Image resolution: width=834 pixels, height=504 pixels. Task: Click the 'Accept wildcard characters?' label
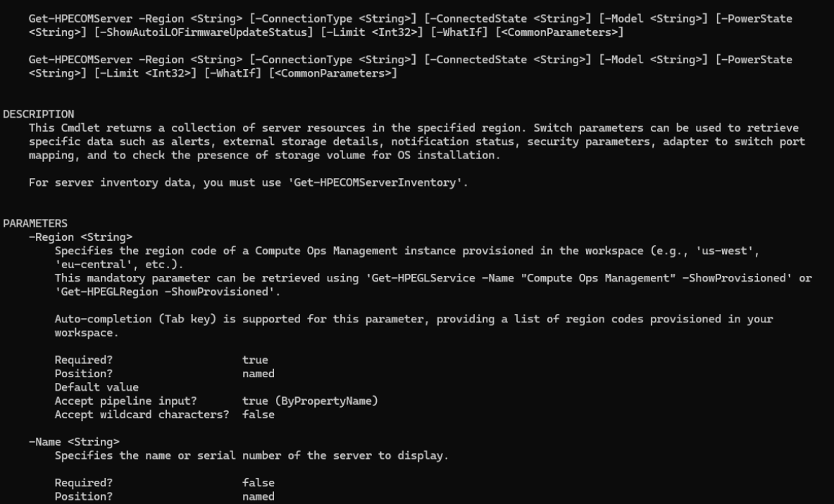pyautogui.click(x=142, y=415)
